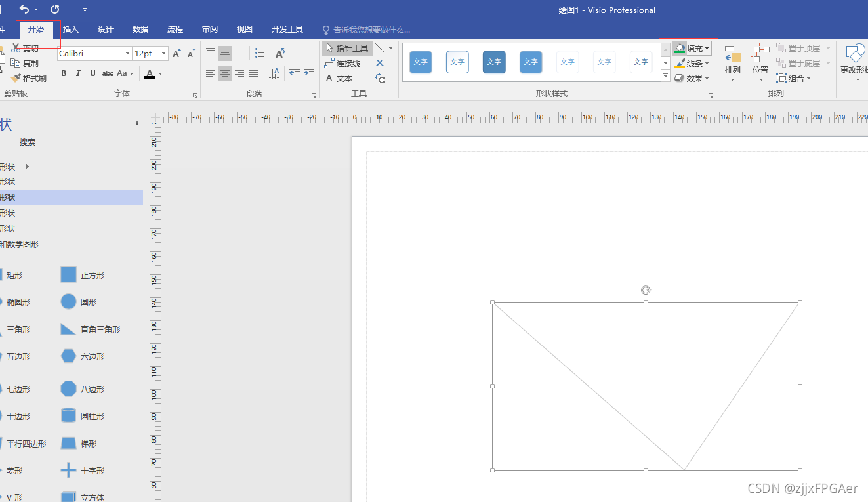Viewport: 868px width, 502px height.
Task: Align text to vertical middle
Action: [225, 53]
